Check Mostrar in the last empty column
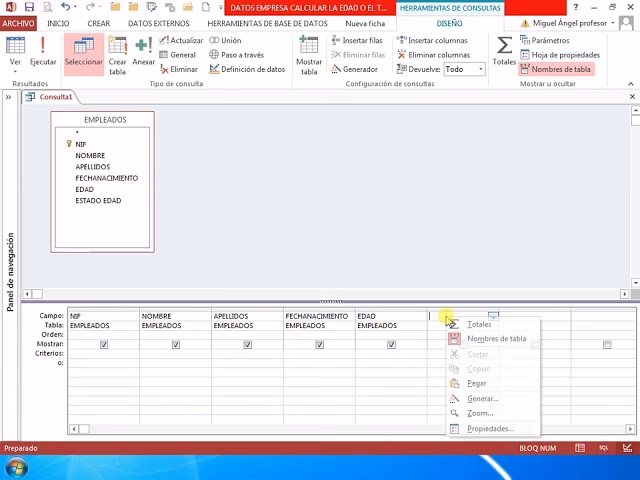Image resolution: width=640 pixels, height=480 pixels. click(607, 345)
